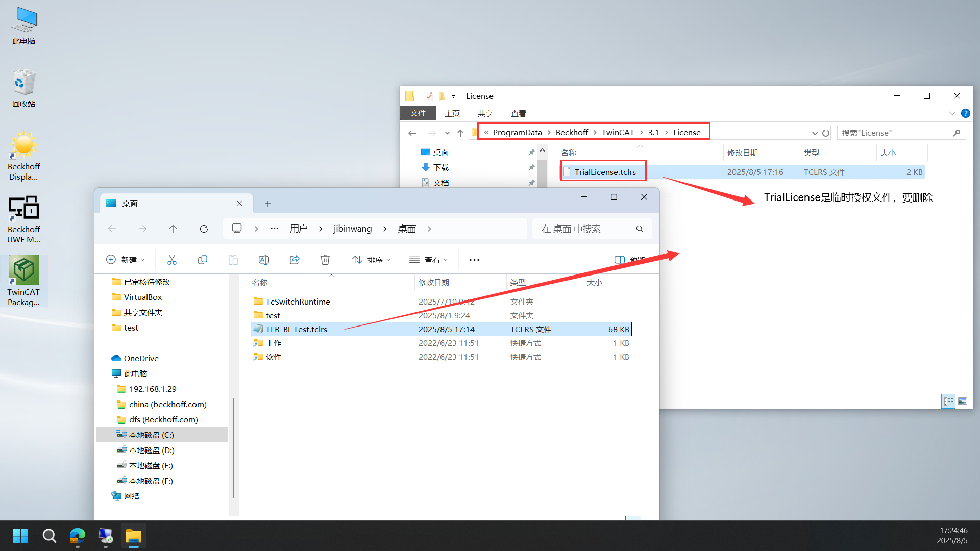Screen dimensions: 980x551
Task: Toggle the preview pane button
Action: 630,260
